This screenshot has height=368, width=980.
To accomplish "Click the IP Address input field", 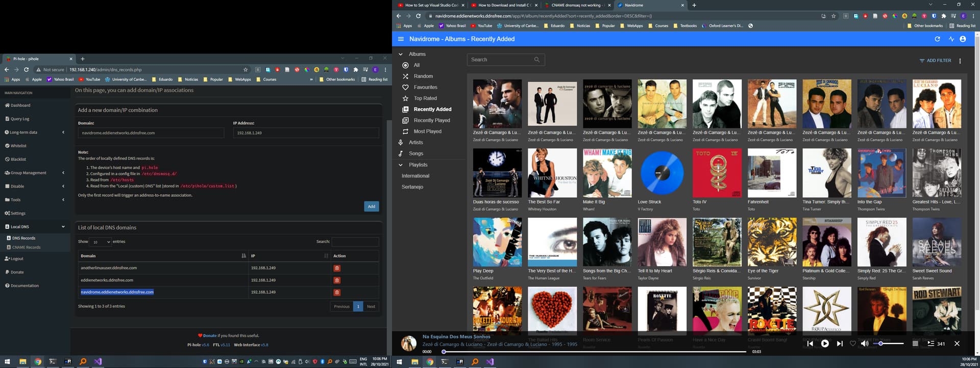I will (x=306, y=133).
